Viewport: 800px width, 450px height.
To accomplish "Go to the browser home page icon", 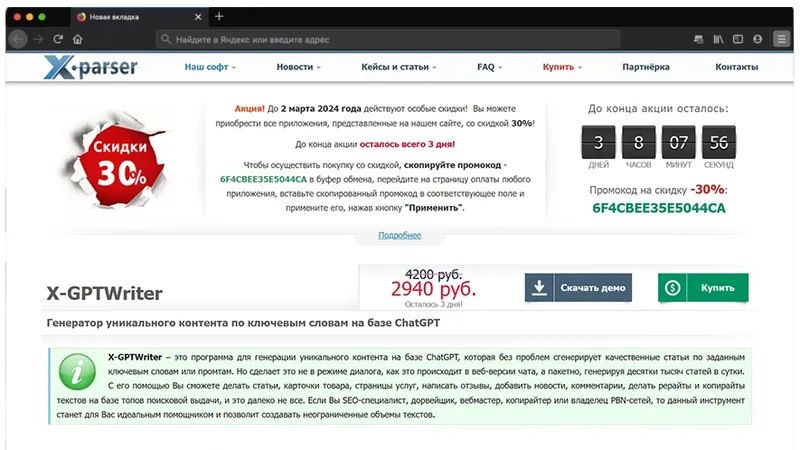I will (x=78, y=39).
